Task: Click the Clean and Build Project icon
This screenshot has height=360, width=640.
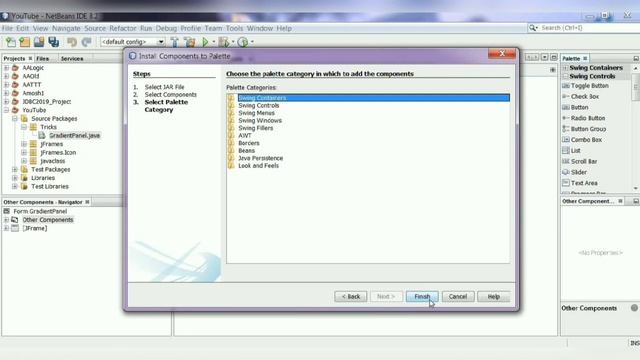Action: coord(189,42)
